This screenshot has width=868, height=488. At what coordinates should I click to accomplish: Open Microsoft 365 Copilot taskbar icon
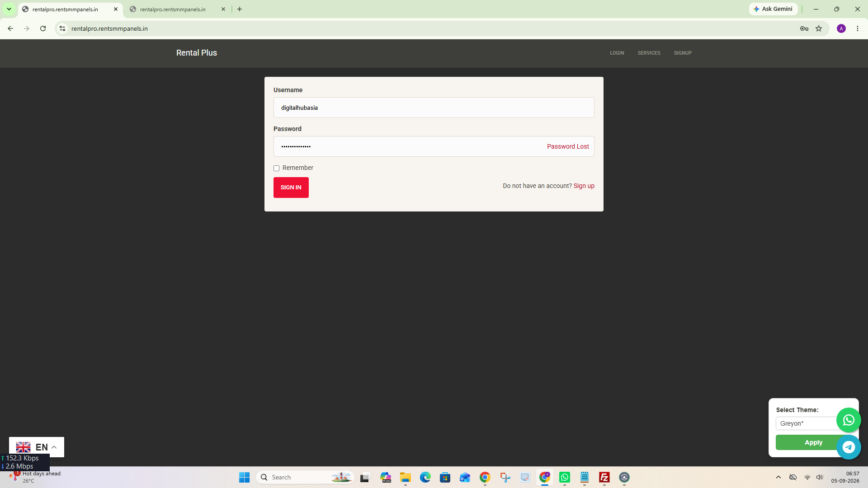[x=386, y=477]
